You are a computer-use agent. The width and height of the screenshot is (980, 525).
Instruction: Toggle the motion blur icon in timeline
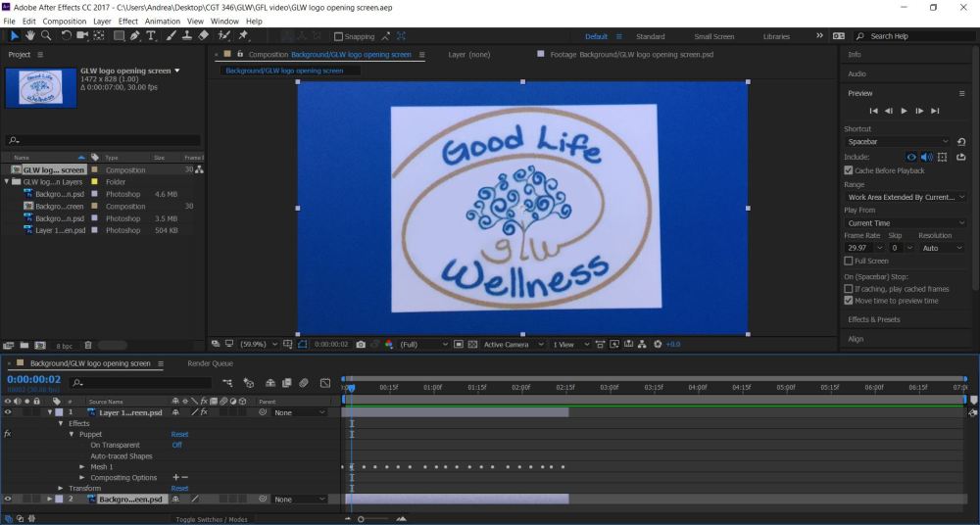tap(304, 383)
